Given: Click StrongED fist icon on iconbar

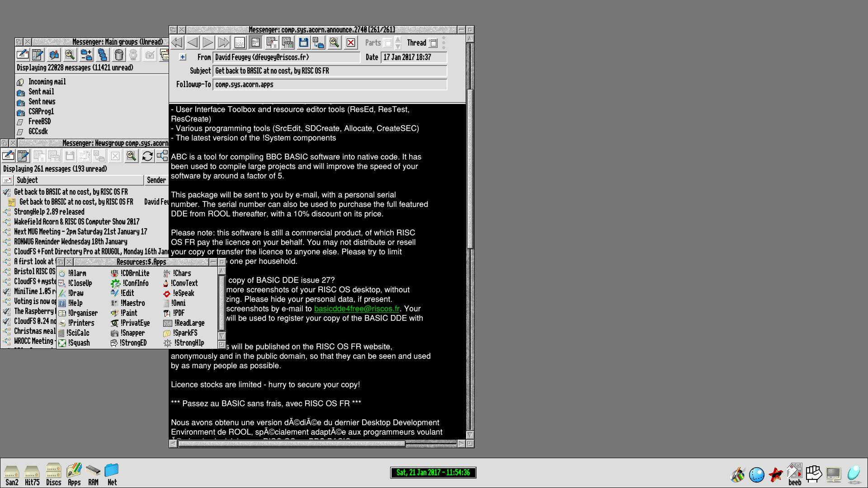Looking at the screenshot, I should click(814, 473).
